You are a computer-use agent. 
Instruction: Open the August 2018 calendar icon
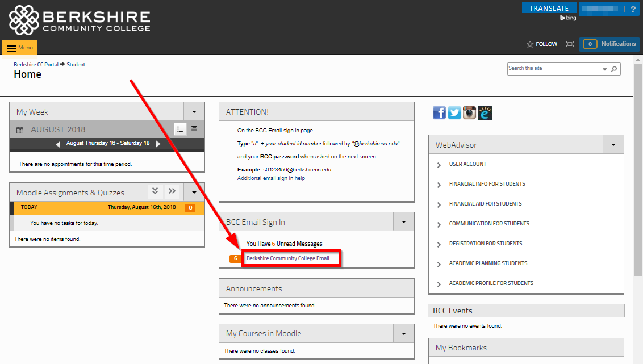(20, 130)
